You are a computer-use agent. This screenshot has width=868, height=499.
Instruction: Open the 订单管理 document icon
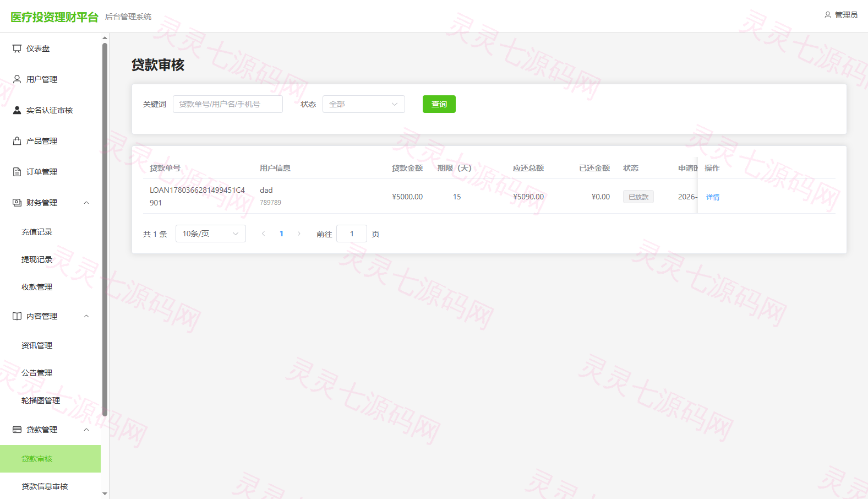tap(17, 172)
